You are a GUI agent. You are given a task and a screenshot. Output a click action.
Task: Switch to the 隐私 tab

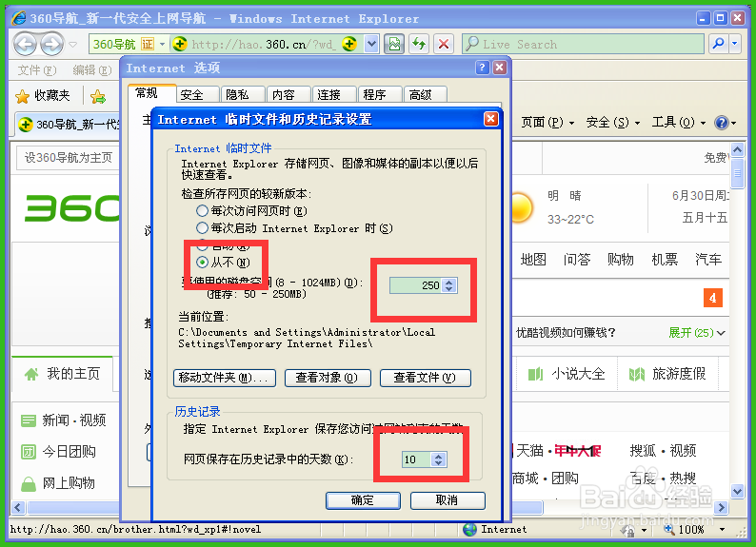click(244, 94)
